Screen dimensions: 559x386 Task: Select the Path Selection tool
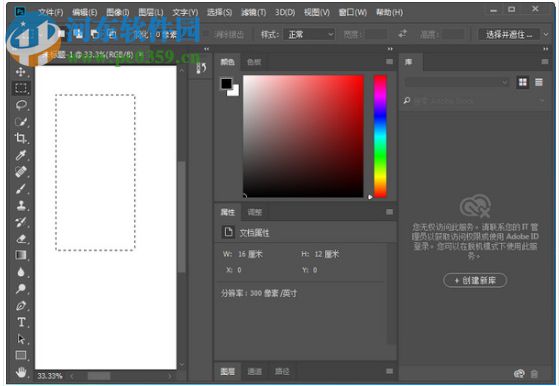coord(21,339)
